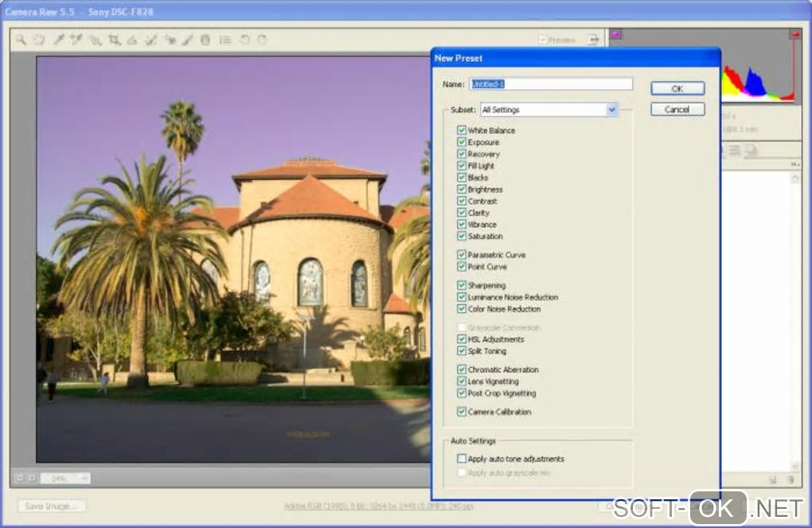Select the White Balance eyedropper tool
This screenshot has width=812, height=528.
click(x=58, y=39)
